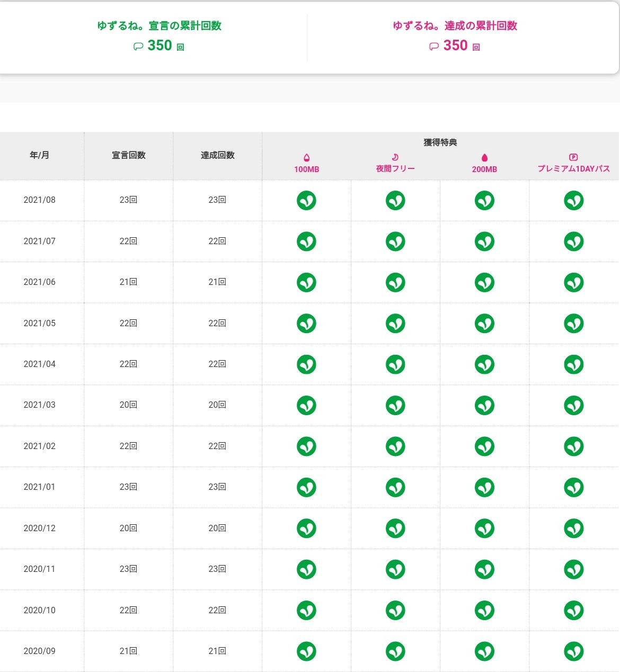Click the 夜間フリー badge for 2021/06
Viewport: 620px width, 672px height.
[395, 282]
